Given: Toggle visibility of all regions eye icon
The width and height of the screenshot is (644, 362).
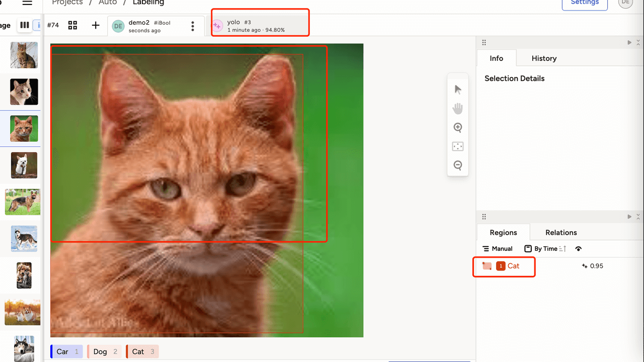Looking at the screenshot, I should click(x=579, y=249).
